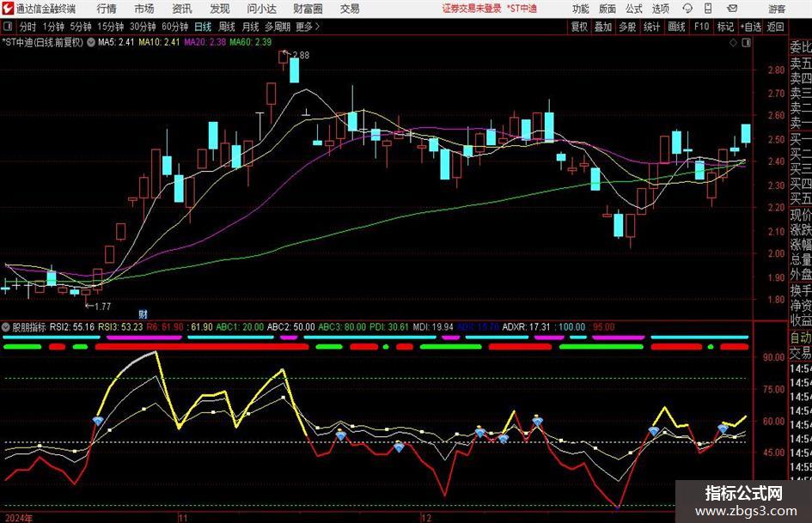The image size is (812, 523).
Task: Switch to the 5分钟 period tab
Action: tap(80, 27)
